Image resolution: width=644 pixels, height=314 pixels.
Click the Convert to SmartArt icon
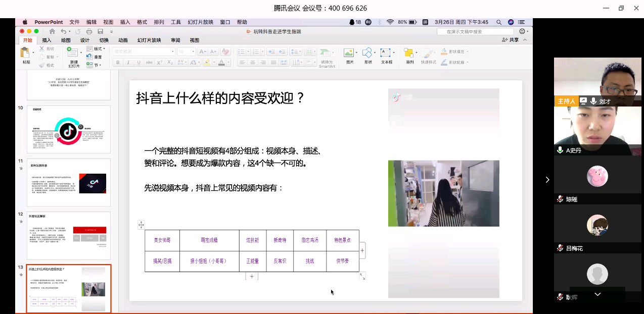coord(327,54)
